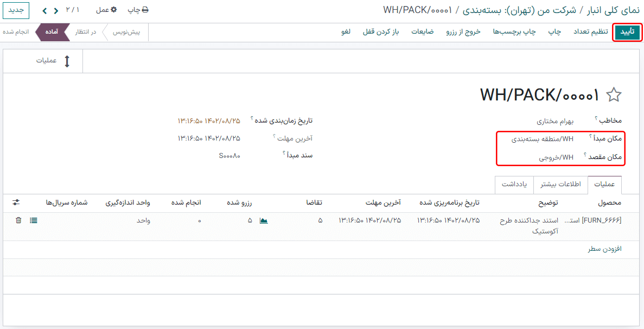Sort by the آخرین مهلت column header
644x329 pixels.
(x=383, y=203)
